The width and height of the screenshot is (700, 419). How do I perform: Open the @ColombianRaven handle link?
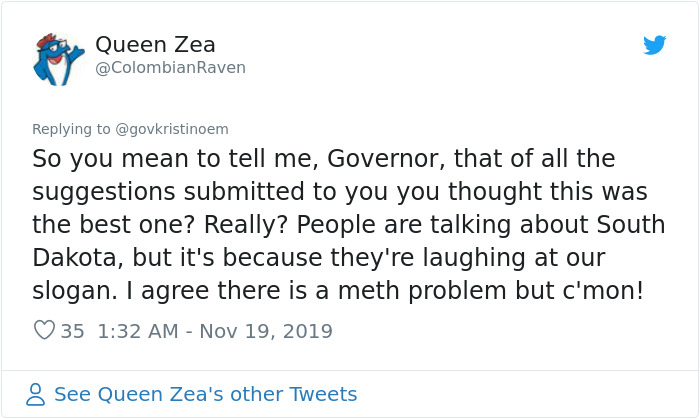(x=170, y=68)
